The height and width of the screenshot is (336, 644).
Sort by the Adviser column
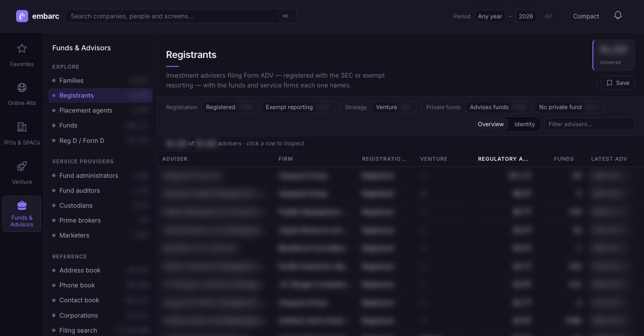175,159
